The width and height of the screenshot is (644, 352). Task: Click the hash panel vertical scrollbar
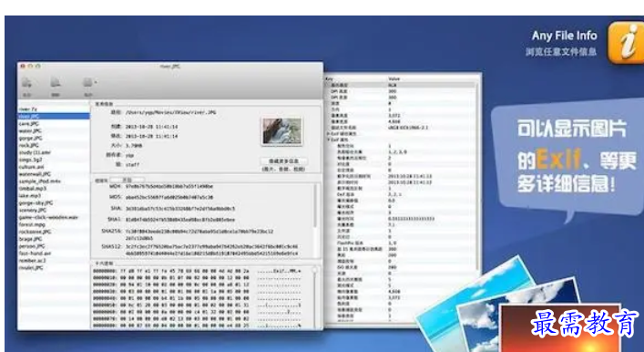(315, 205)
